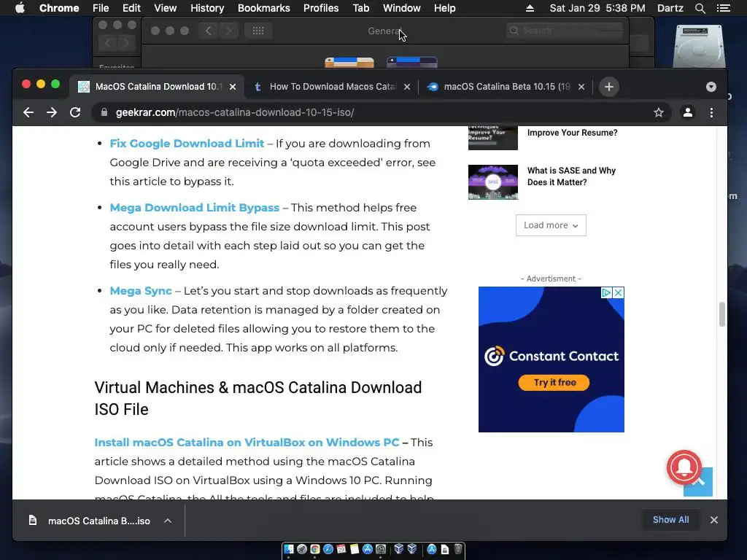Close the Constant Contact ad with X
Screen dimensions: 747x560
coord(619,292)
